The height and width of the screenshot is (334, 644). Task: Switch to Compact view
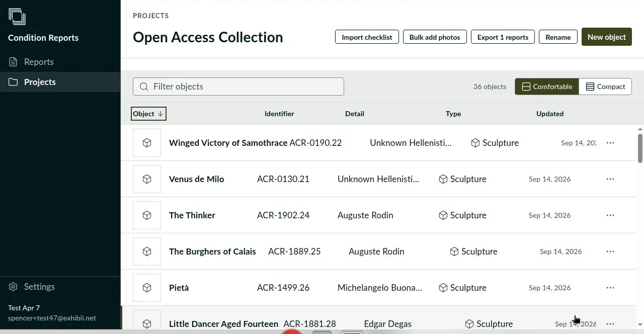click(605, 87)
